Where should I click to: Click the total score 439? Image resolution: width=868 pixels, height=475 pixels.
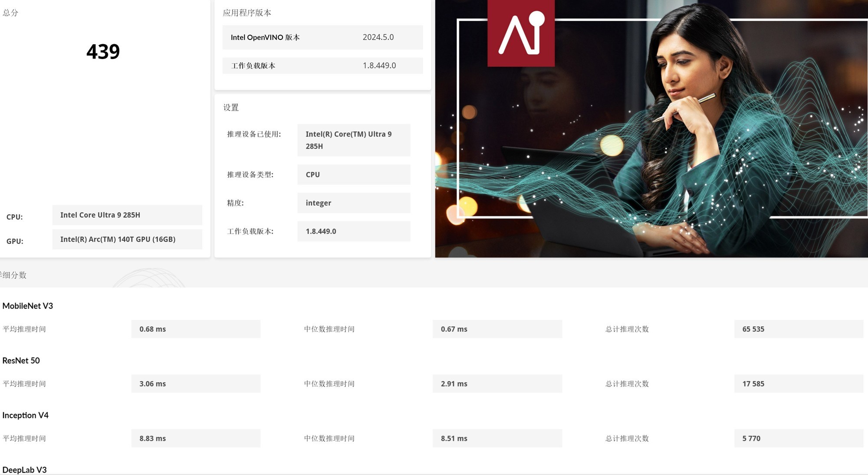pyautogui.click(x=103, y=52)
